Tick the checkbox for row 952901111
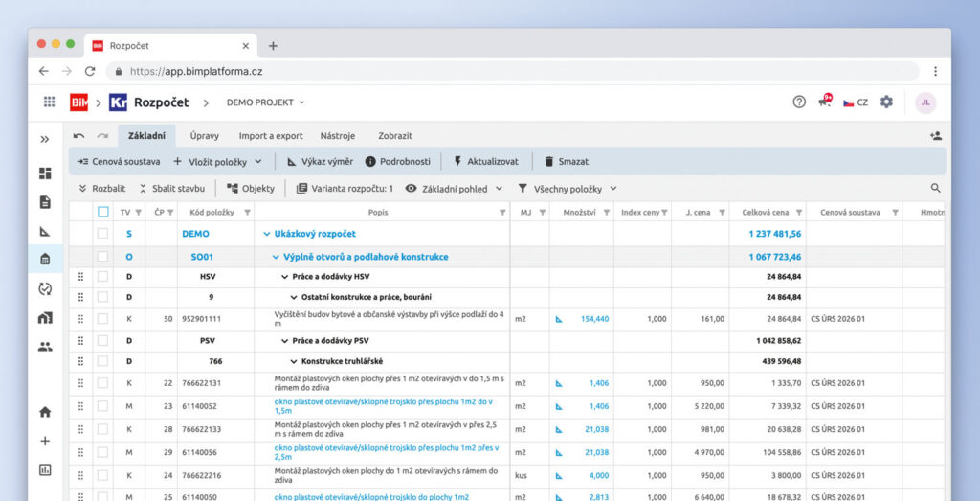The width and height of the screenshot is (980, 501). click(103, 319)
